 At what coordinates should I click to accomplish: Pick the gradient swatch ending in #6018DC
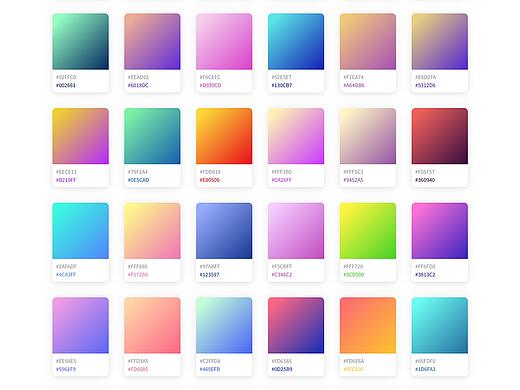152,41
